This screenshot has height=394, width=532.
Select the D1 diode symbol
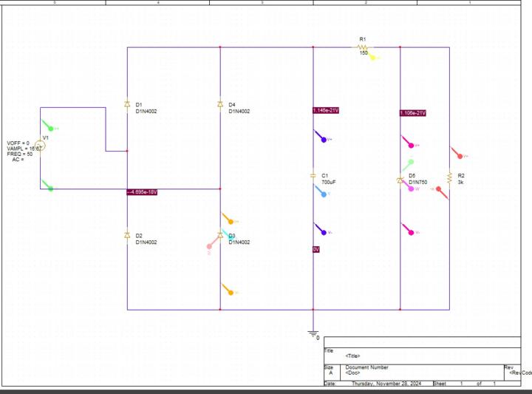(127, 103)
